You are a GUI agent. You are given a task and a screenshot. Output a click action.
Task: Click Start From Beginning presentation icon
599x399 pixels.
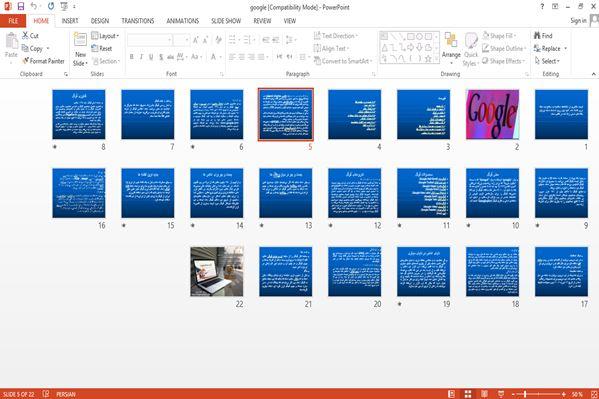tap(64, 6)
